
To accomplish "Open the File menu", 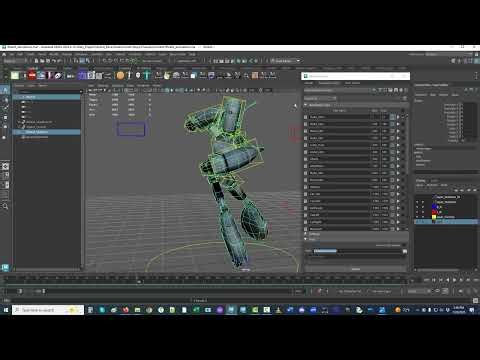I will tap(12, 54).
